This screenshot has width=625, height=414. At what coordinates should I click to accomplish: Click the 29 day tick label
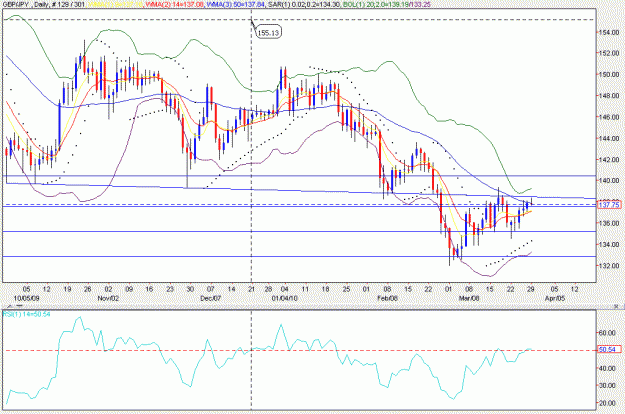[531, 289]
